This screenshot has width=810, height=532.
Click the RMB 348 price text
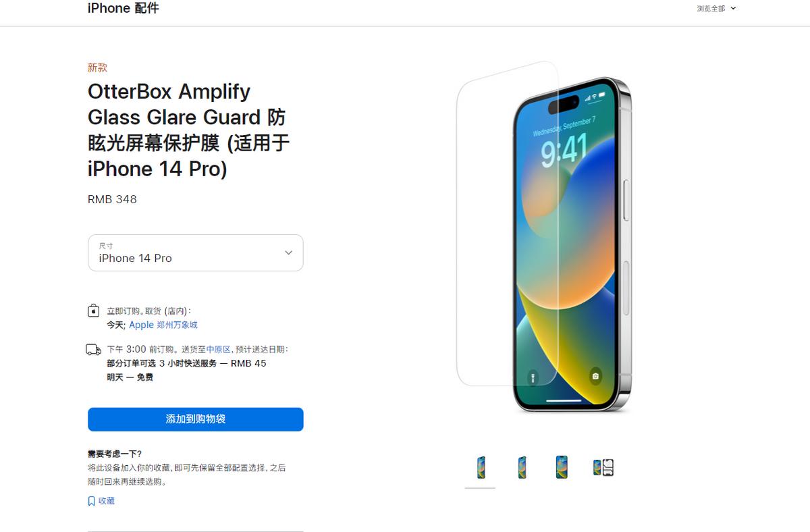click(x=112, y=199)
